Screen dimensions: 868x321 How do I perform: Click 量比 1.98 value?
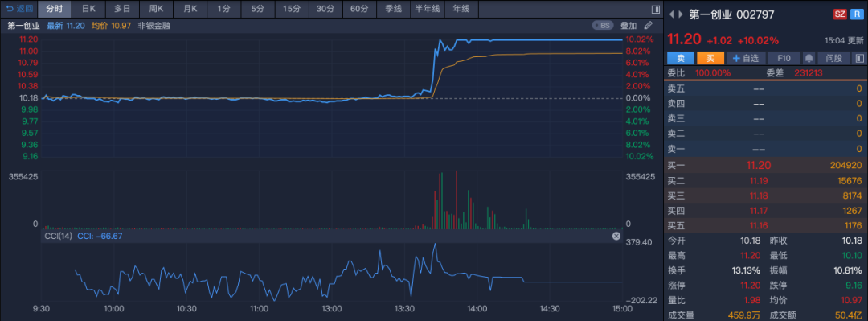point(751,301)
